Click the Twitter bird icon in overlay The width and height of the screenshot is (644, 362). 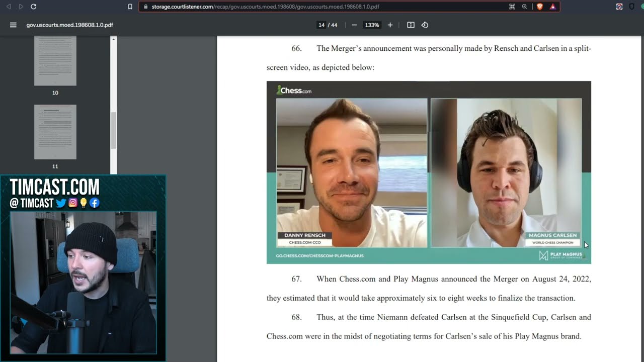coord(61,203)
